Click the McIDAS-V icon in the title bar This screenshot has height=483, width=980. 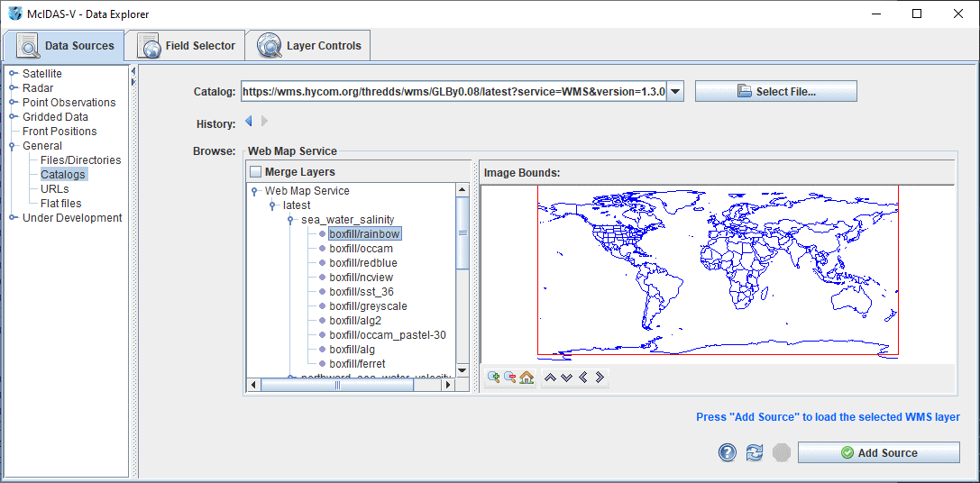[x=14, y=14]
